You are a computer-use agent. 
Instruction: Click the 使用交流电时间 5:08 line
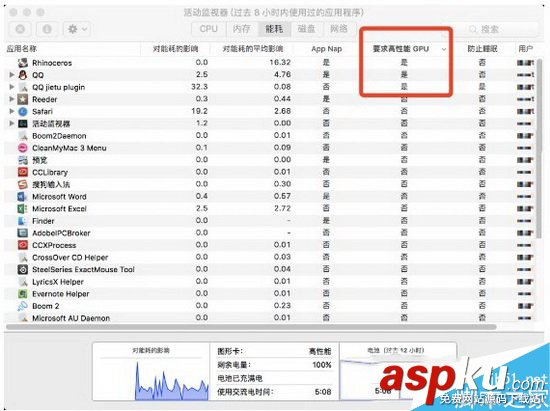274,392
